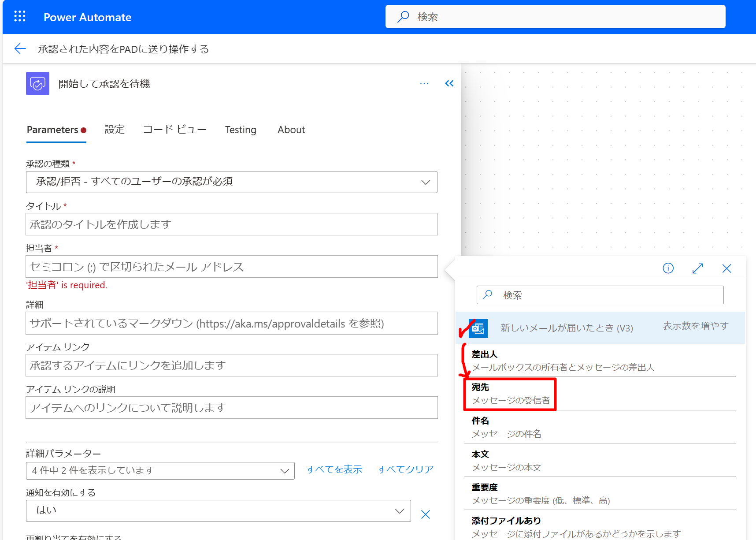Screen dimensions: 756x540
Task: Select the 件名 dynamic content item
Action: pos(600,427)
